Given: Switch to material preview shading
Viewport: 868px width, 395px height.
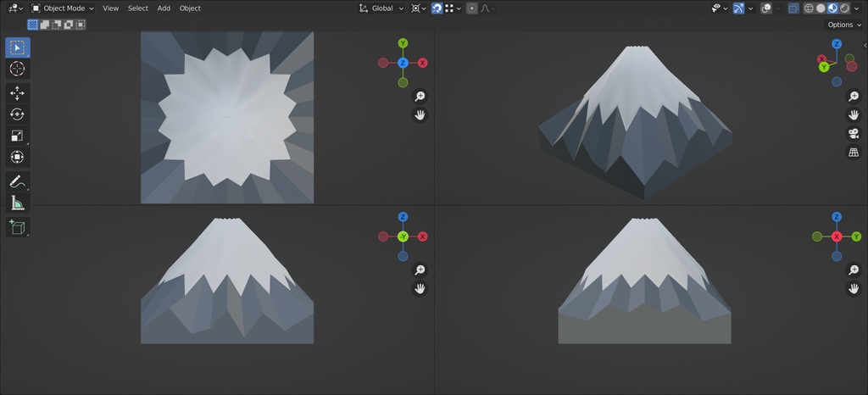Looking at the screenshot, I should pyautogui.click(x=832, y=8).
